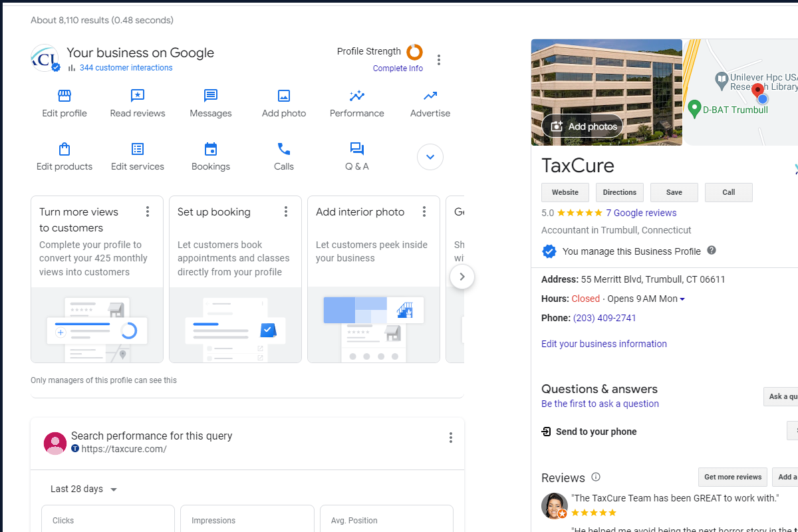The image size is (798, 532).
Task: Open the Last 28 days dropdown
Action: pyautogui.click(x=84, y=489)
